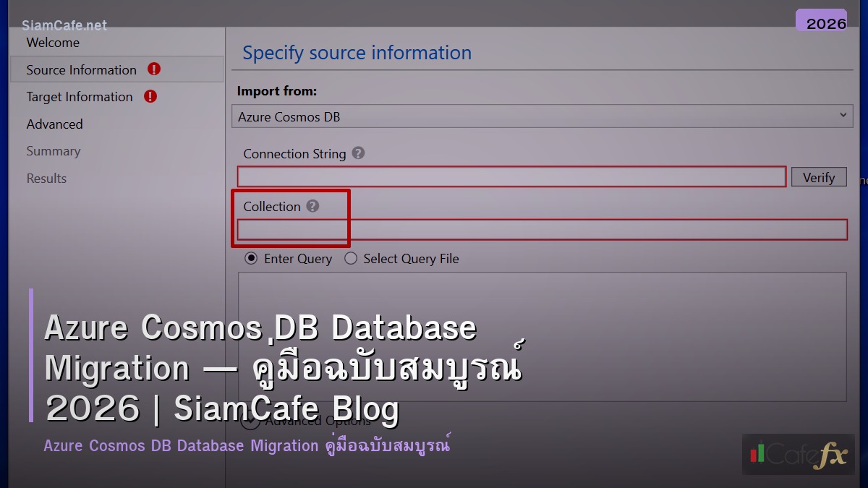Click the purple accent bar beside the title

(x=30, y=354)
